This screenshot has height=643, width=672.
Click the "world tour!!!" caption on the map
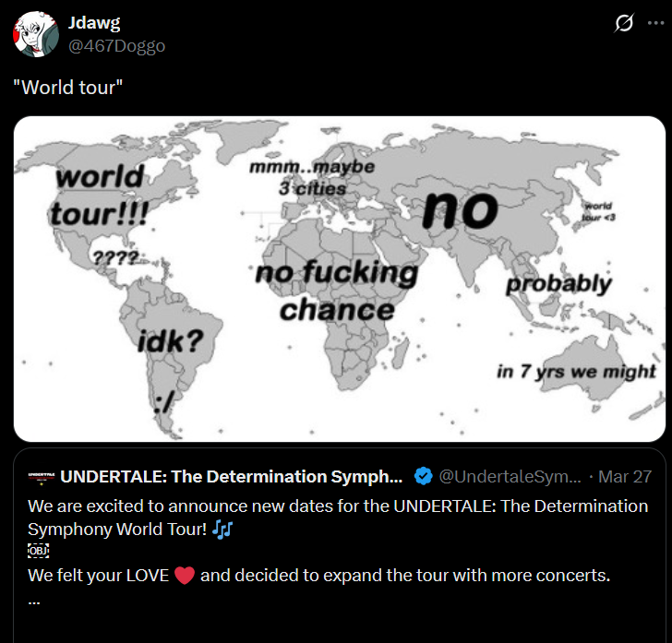(x=100, y=195)
